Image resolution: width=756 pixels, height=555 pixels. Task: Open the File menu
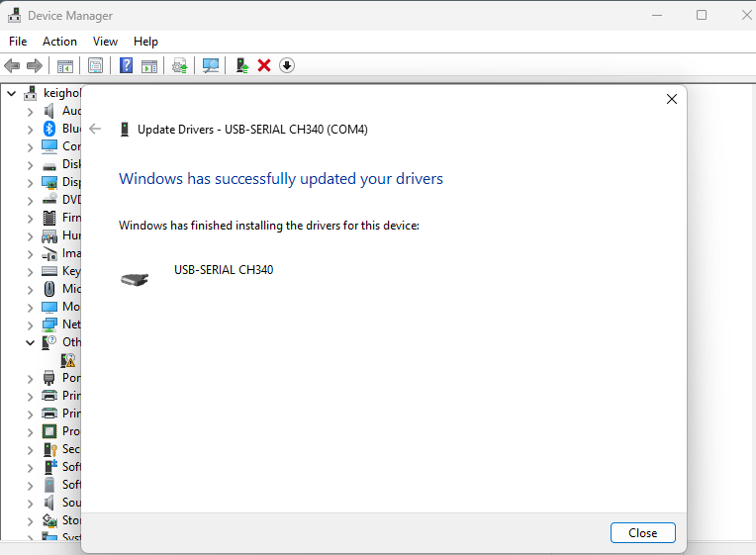(x=18, y=42)
